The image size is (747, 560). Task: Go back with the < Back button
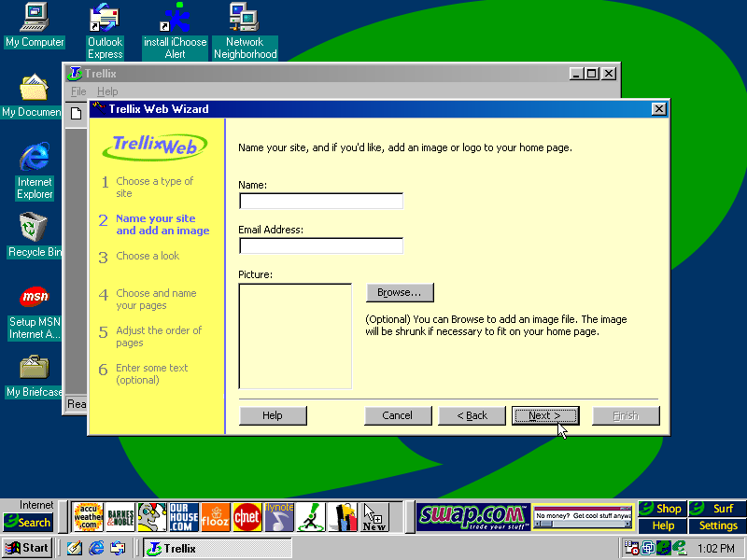click(472, 416)
